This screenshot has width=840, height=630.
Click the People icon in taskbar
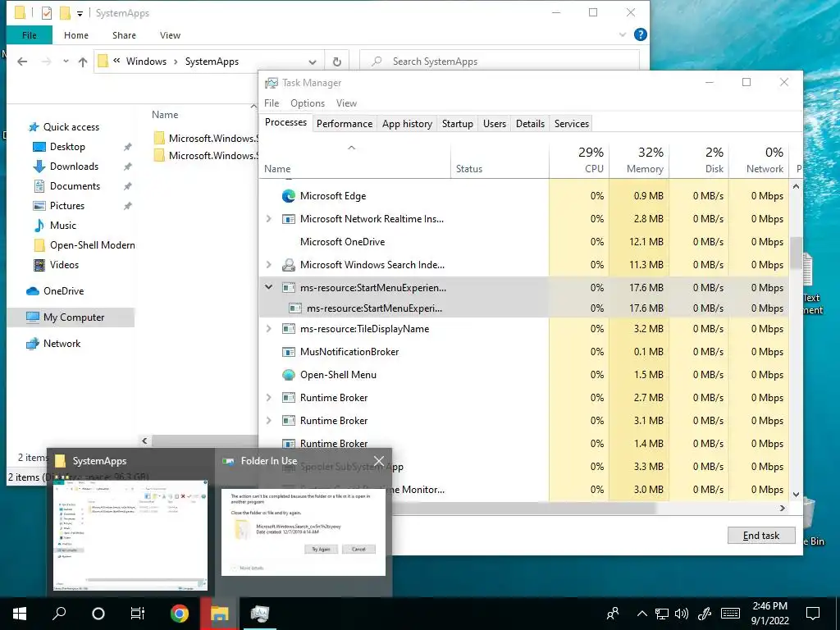pos(613,614)
